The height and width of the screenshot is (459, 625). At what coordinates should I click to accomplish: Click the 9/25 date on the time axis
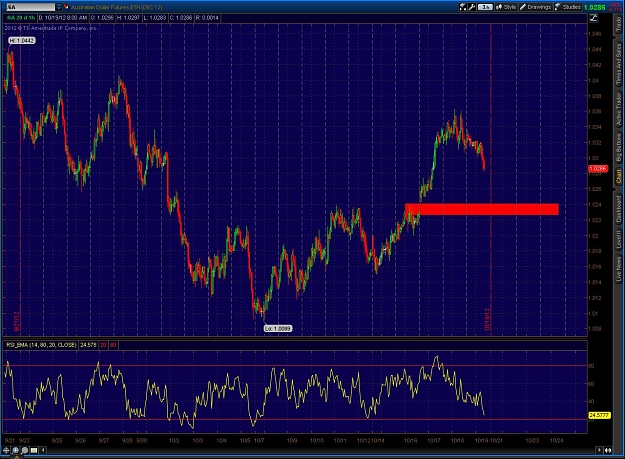[x=57, y=440]
